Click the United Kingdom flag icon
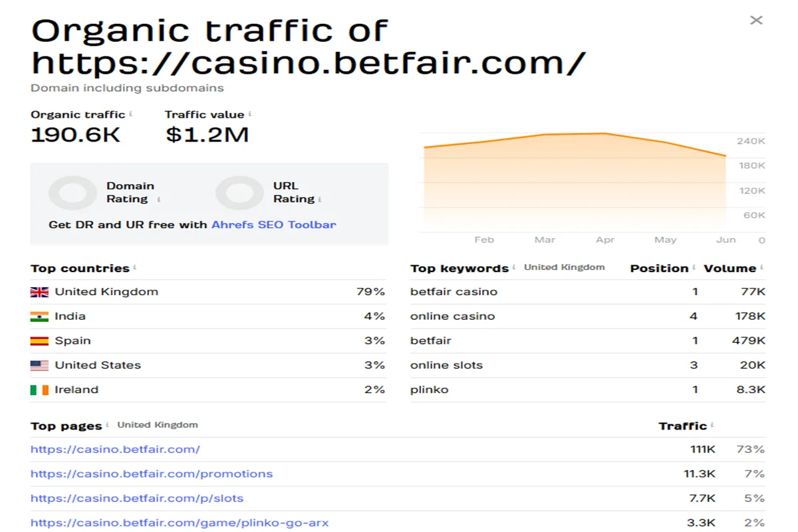 pos(39,292)
